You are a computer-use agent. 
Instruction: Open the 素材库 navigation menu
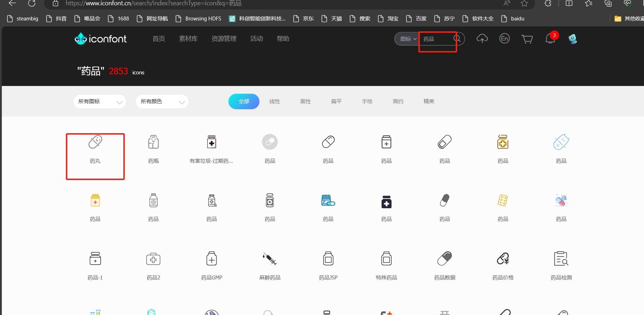(188, 39)
